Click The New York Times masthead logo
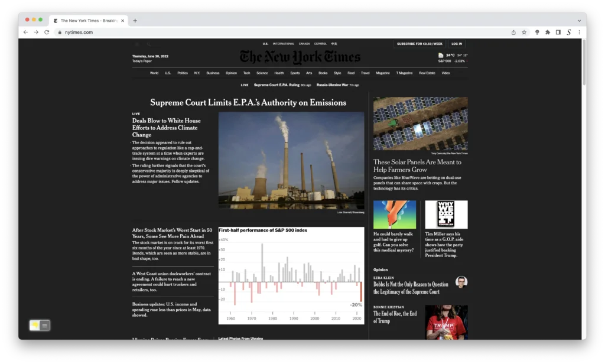The height and width of the screenshot is (364, 605). pyautogui.click(x=300, y=57)
